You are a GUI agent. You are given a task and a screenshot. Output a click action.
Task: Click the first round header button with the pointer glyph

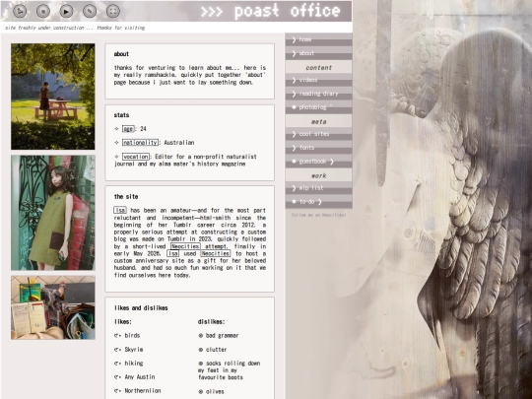[20, 11]
